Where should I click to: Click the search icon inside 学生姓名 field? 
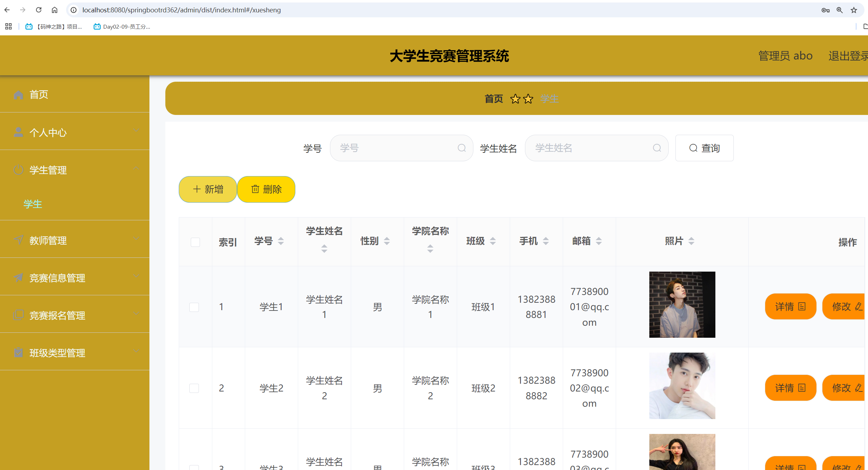(x=657, y=148)
